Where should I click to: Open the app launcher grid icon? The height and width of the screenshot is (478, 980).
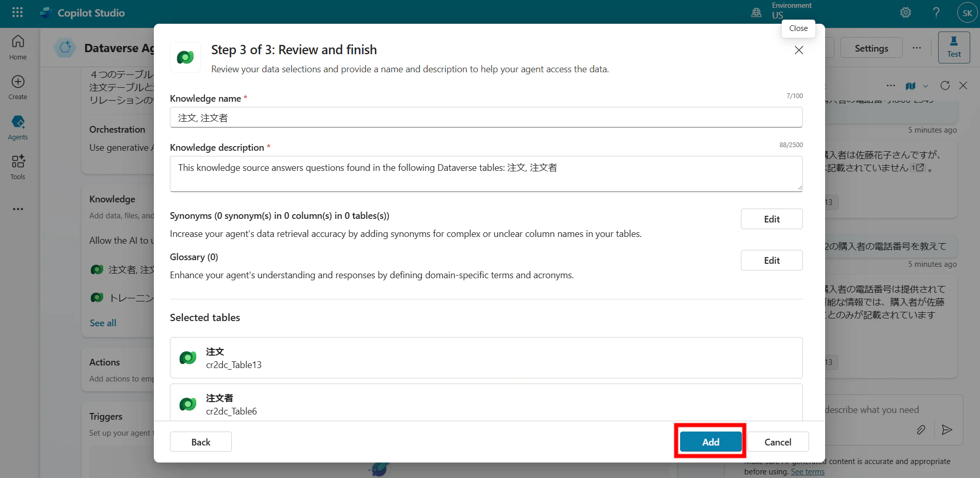point(18,12)
